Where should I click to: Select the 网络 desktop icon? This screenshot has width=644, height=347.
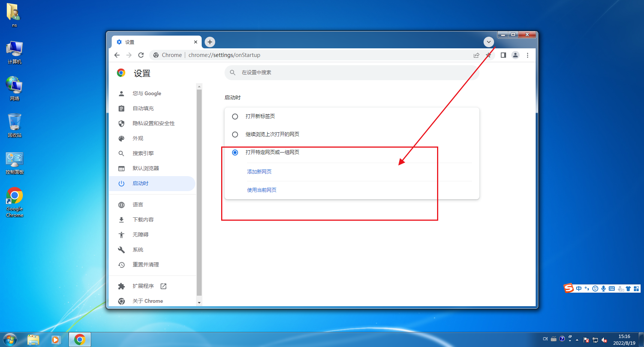[x=14, y=89]
